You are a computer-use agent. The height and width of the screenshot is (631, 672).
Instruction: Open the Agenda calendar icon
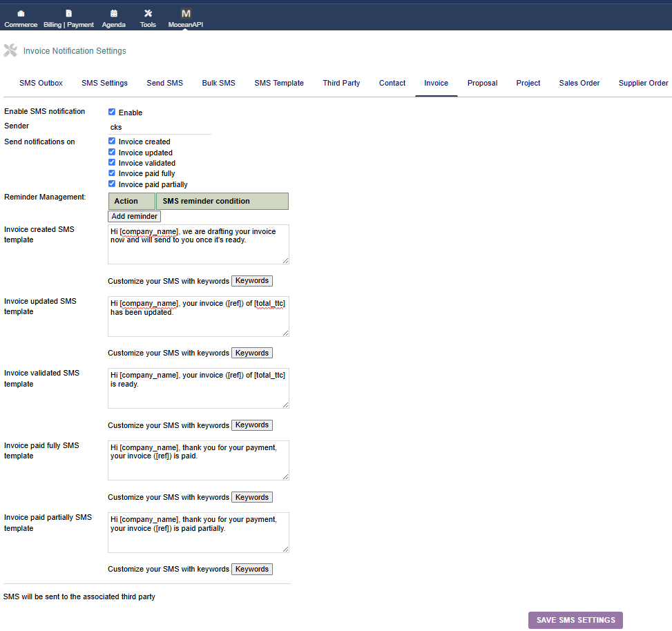pos(114,14)
